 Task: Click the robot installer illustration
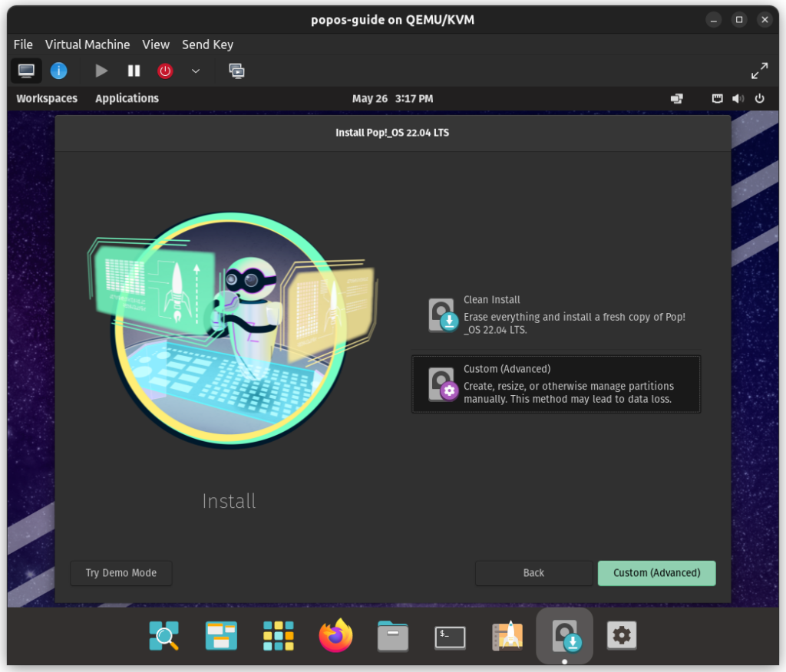coord(232,329)
